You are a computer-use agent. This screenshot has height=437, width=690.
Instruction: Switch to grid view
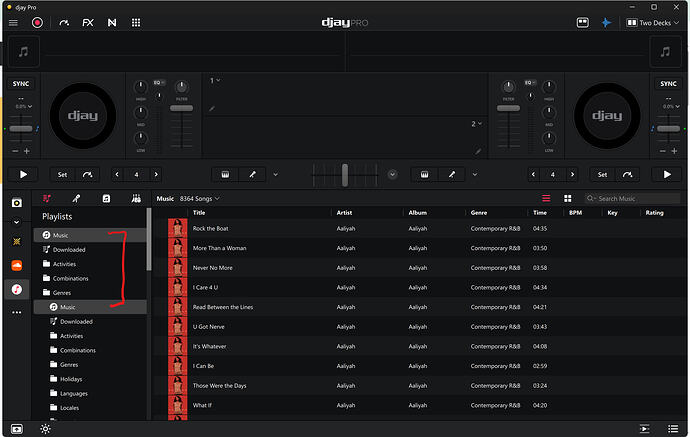[x=568, y=198]
